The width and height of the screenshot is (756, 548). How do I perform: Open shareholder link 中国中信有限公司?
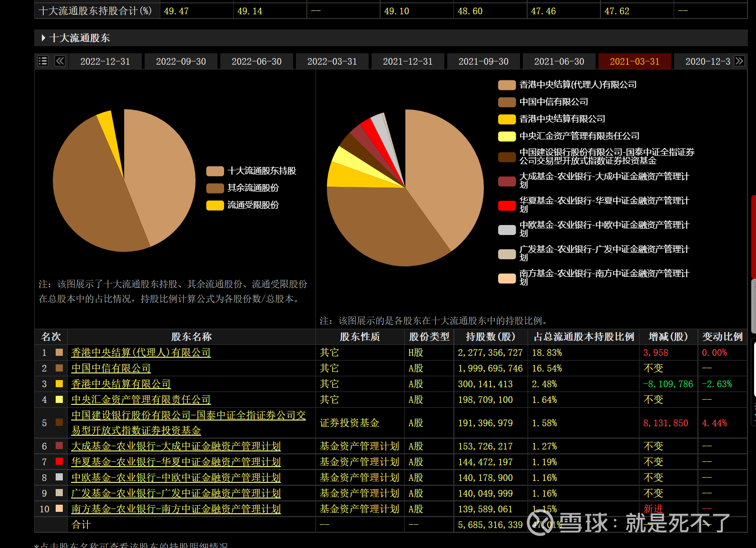[x=111, y=368]
